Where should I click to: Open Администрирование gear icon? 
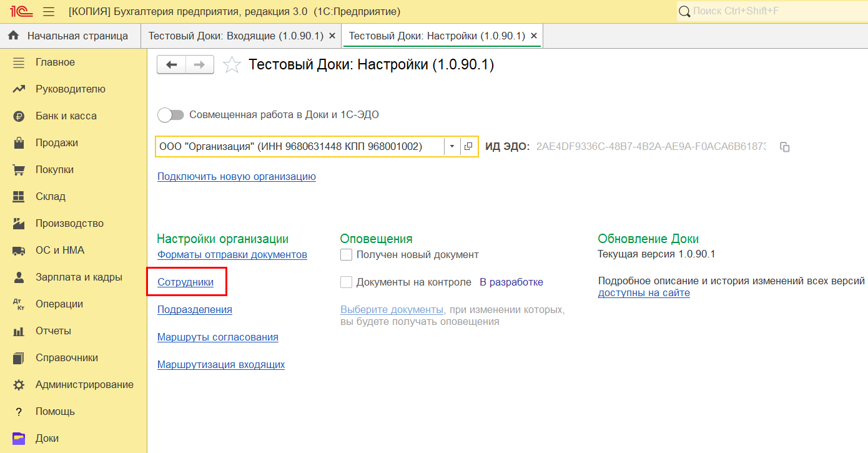(x=19, y=385)
